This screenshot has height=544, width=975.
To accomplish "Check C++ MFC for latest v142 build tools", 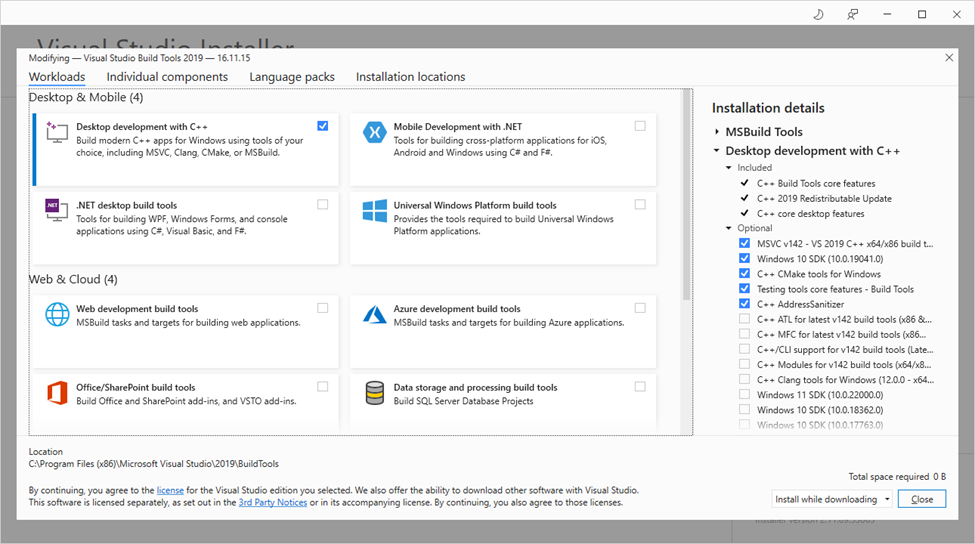I will (x=744, y=334).
